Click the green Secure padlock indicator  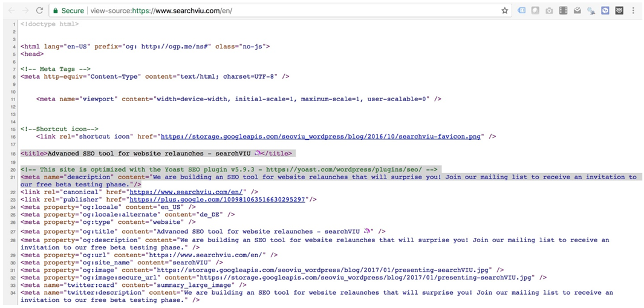click(x=68, y=11)
